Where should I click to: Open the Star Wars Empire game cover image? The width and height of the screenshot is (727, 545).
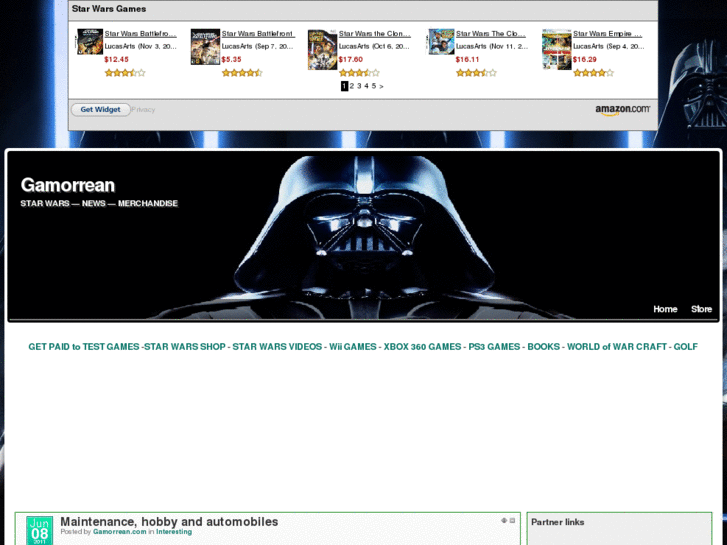pos(557,50)
